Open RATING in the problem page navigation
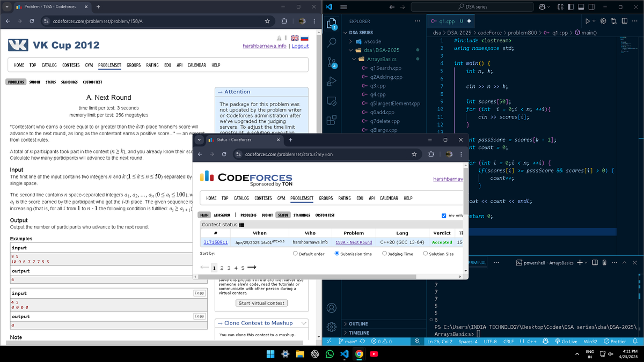 point(152,65)
